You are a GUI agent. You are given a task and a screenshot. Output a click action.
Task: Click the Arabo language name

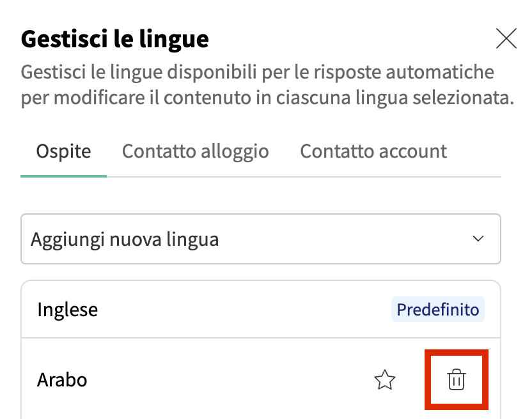click(x=62, y=381)
